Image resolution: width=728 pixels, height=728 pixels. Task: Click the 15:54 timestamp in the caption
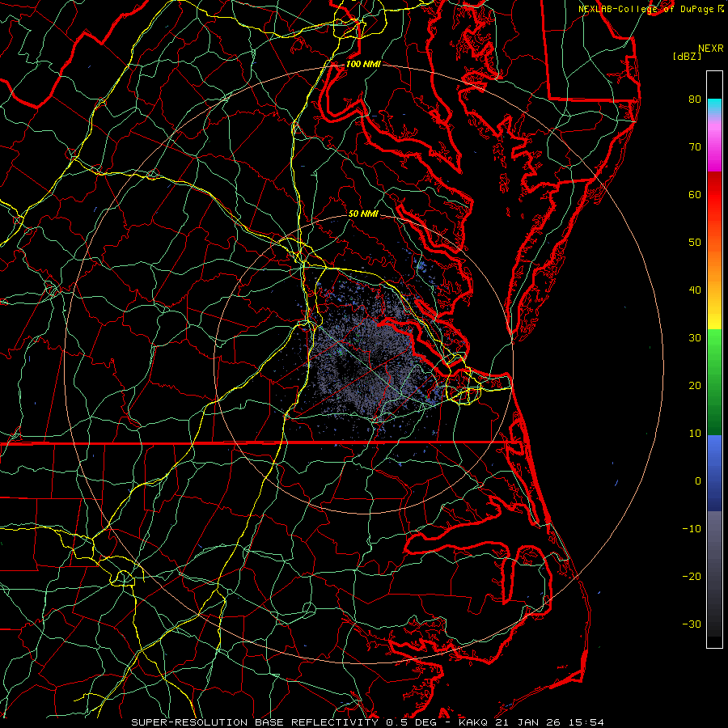point(586,722)
